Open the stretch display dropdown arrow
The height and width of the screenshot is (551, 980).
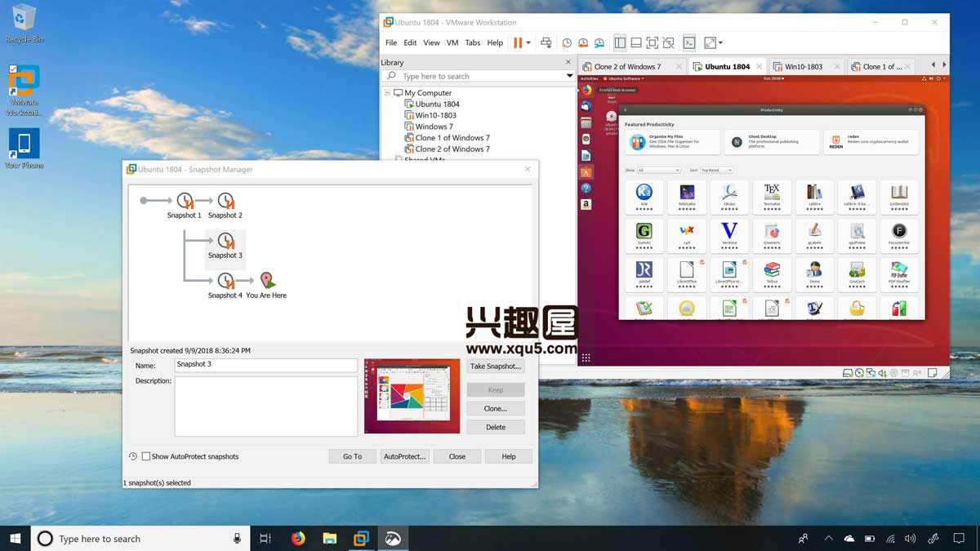[720, 42]
